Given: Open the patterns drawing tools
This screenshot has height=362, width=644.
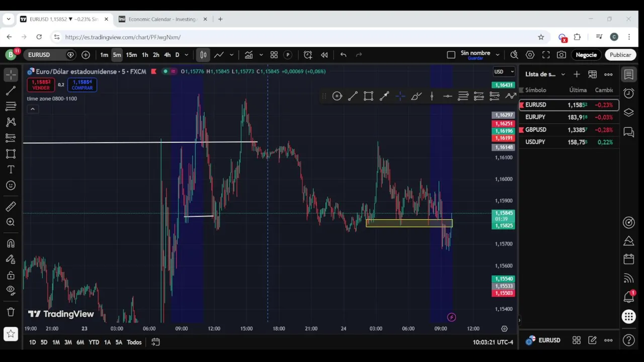Looking at the screenshot, I should (11, 122).
